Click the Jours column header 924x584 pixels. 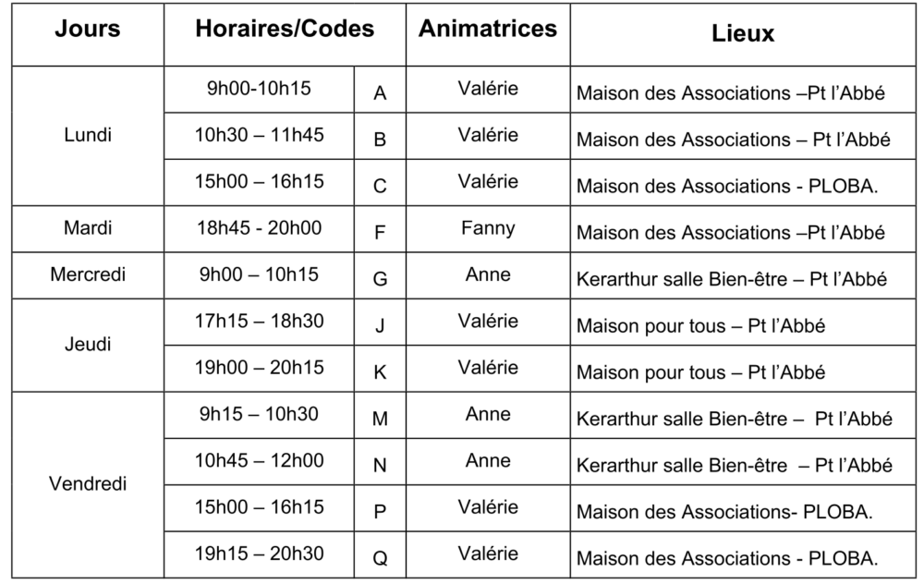pyautogui.click(x=88, y=34)
